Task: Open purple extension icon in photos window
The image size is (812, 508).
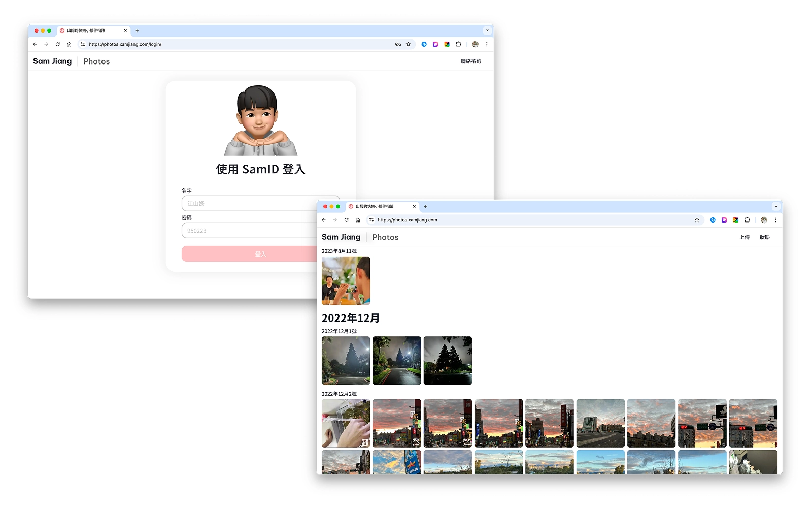Action: (724, 220)
